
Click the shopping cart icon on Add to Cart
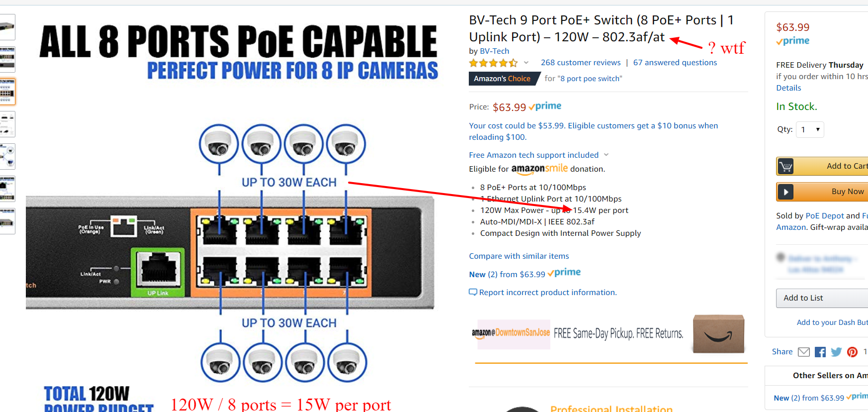[785, 166]
